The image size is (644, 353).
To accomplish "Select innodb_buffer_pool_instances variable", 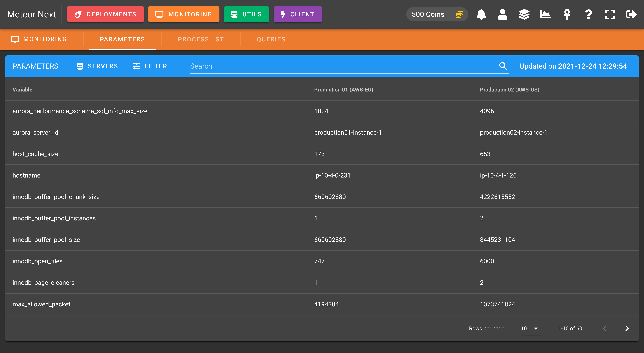I will [x=54, y=218].
